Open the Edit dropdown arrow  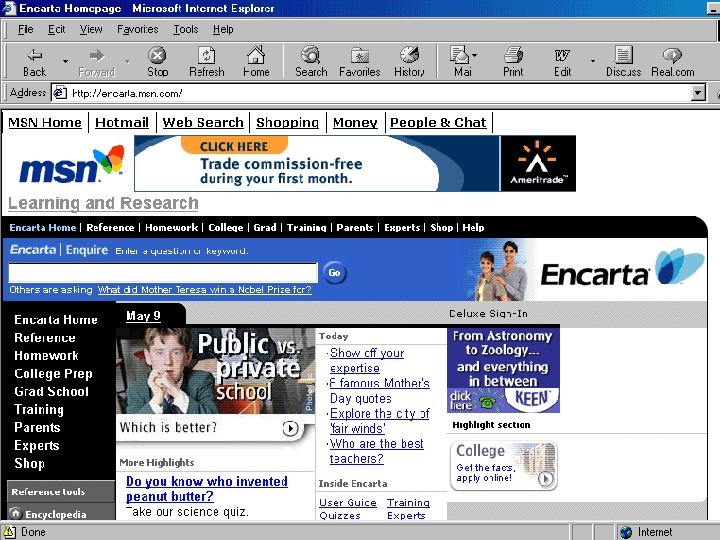coord(593,61)
